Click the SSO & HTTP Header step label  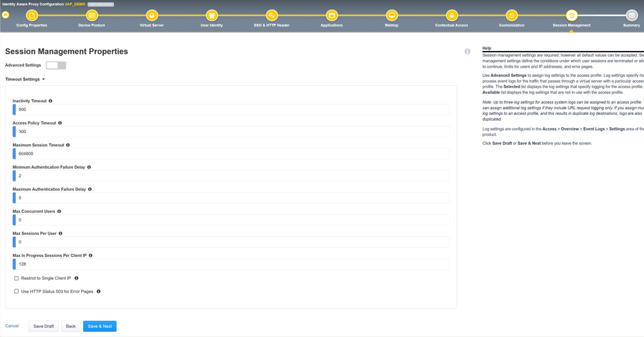point(271,25)
